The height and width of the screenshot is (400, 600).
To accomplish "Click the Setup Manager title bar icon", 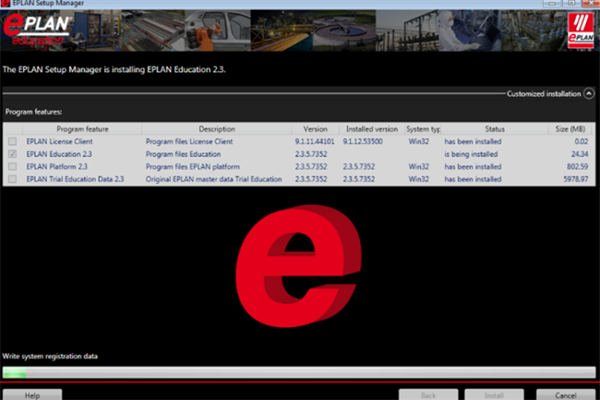I will tap(6, 5).
